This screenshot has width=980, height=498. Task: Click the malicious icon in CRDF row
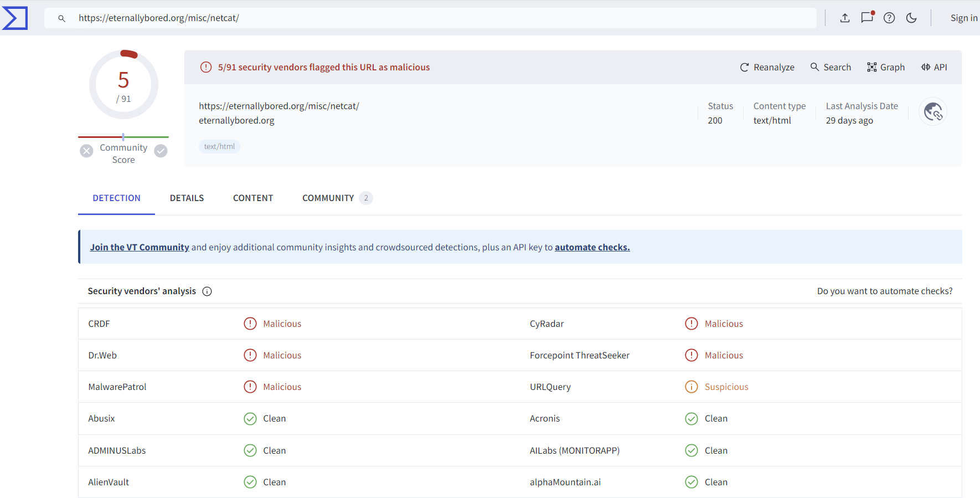pyautogui.click(x=250, y=324)
